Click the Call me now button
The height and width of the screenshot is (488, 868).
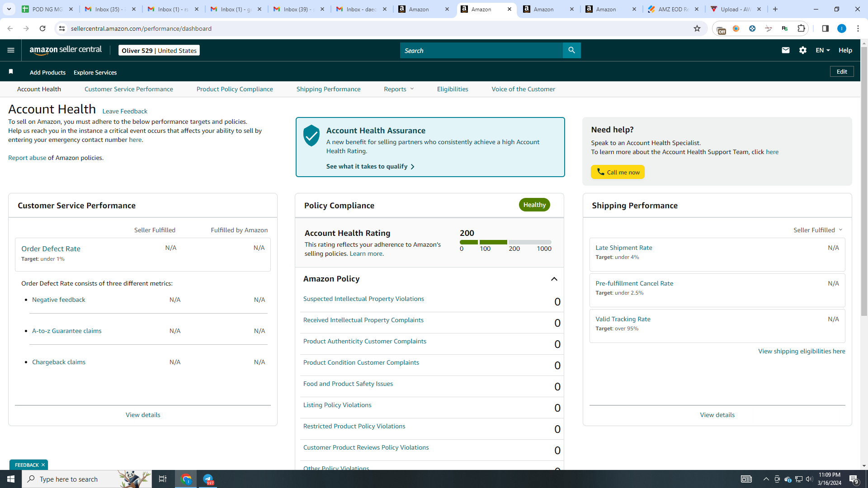coord(618,172)
